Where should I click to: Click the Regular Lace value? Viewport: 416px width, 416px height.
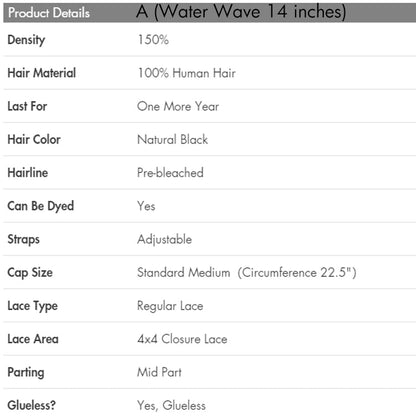pos(170,306)
